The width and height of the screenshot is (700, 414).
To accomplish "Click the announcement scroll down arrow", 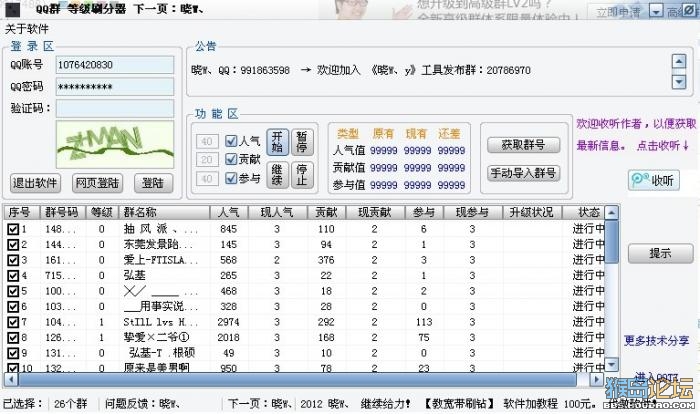I will (x=679, y=82).
